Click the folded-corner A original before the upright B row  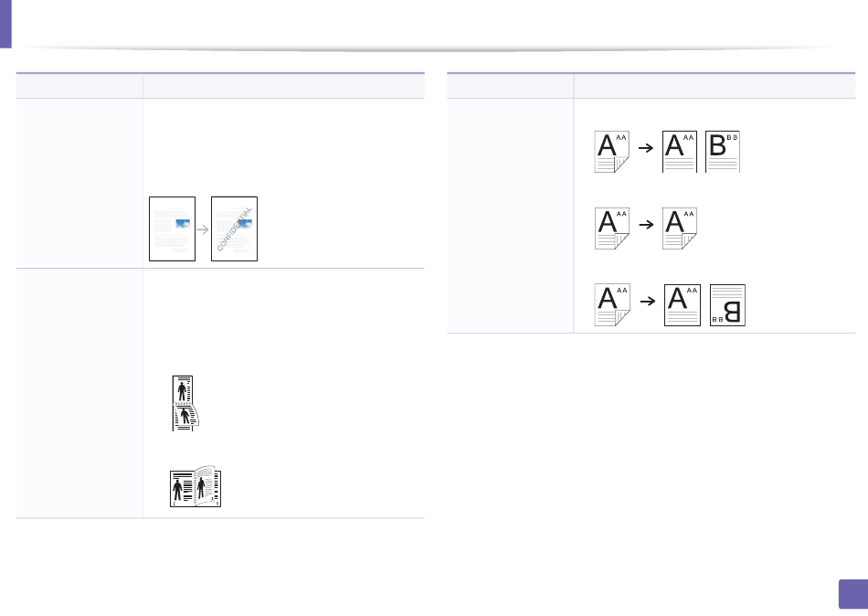click(x=611, y=152)
